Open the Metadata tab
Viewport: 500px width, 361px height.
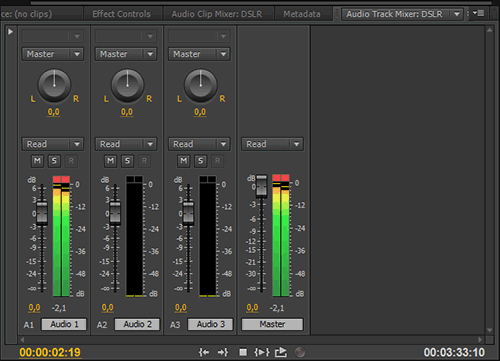pos(302,14)
